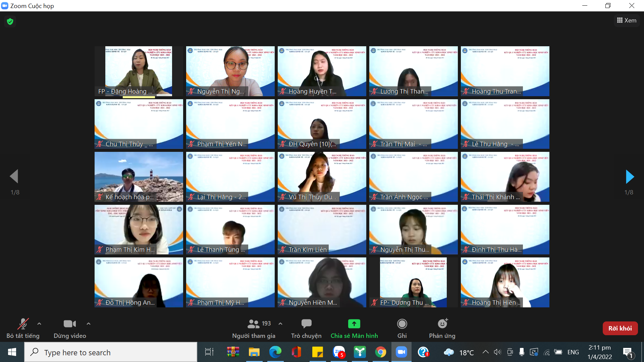Toggle Task View in taskbar
The height and width of the screenshot is (362, 644).
click(209, 352)
